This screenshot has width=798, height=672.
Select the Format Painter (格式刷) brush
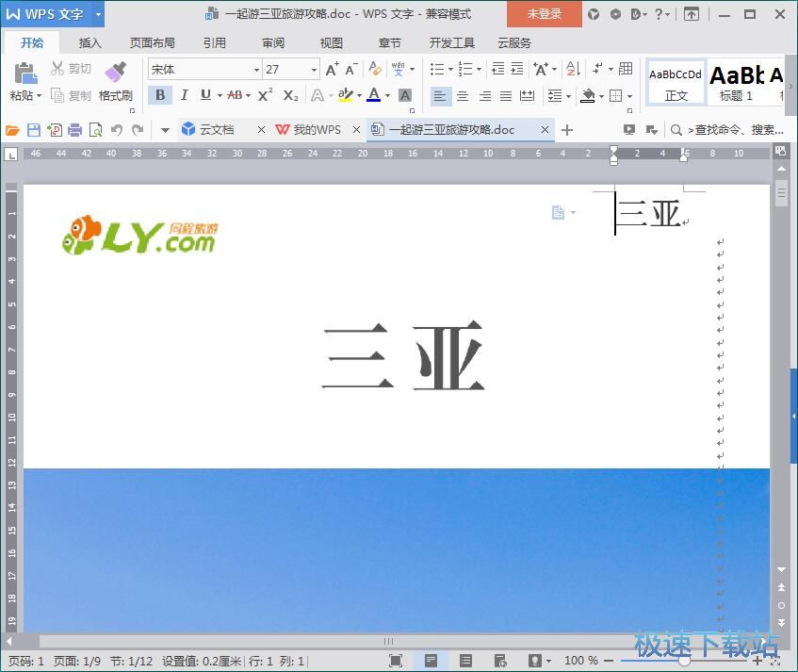coord(116,72)
